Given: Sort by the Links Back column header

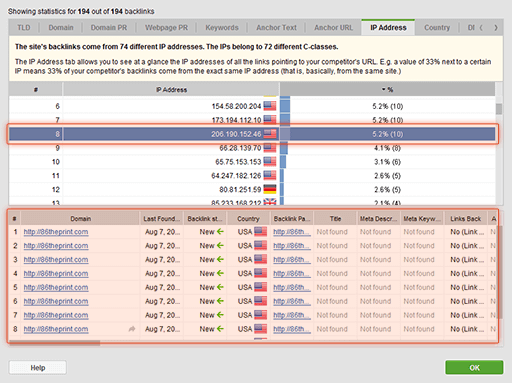Looking at the screenshot, I should (x=466, y=219).
